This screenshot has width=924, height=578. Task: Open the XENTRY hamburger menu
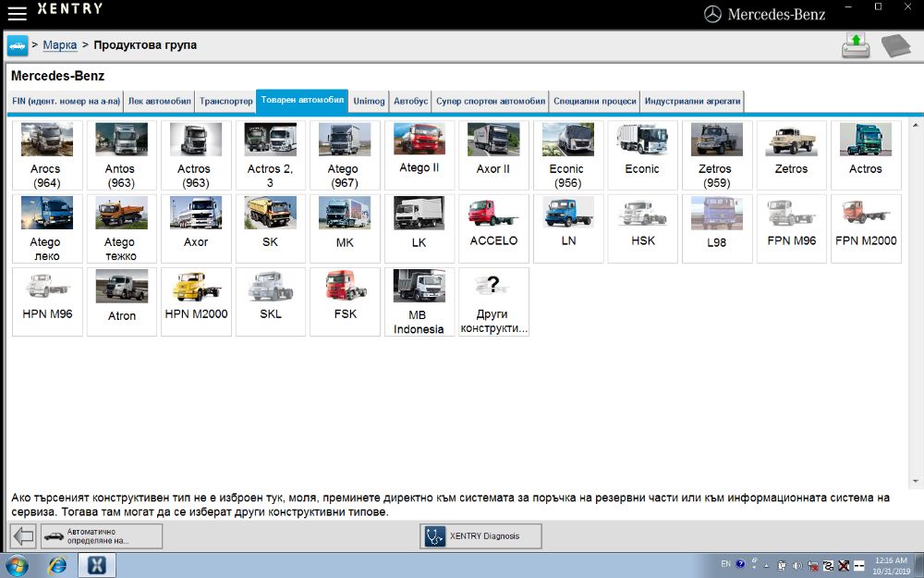coord(17,14)
